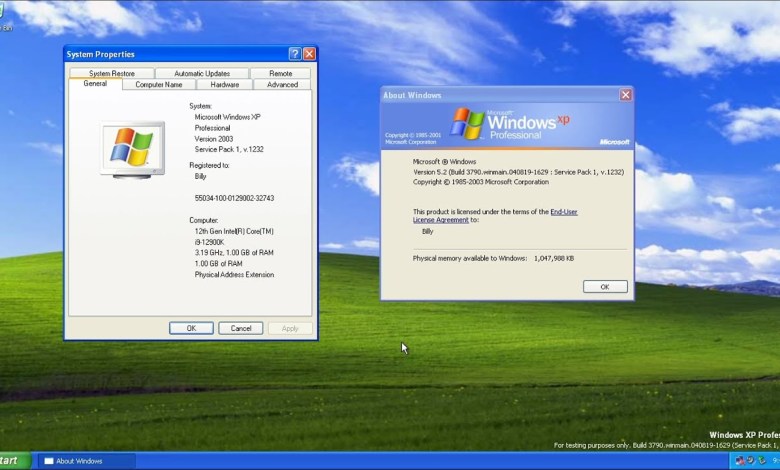Click 'Physical Address Extension' text
This screenshot has height=470, width=780.
(x=234, y=275)
